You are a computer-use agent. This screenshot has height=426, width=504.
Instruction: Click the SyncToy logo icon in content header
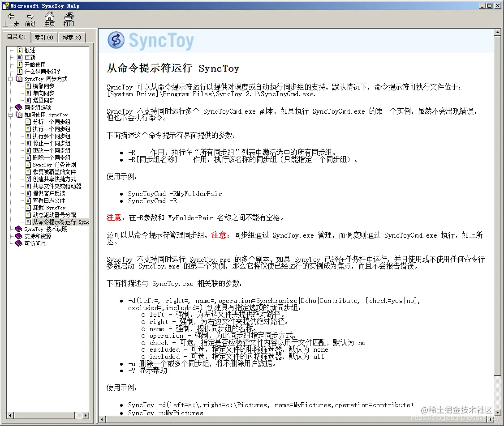coord(116,40)
